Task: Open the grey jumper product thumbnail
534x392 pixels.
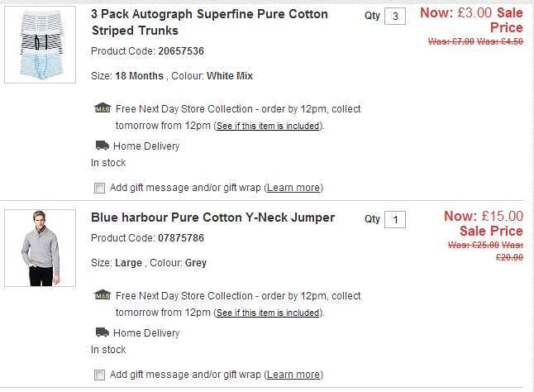Action: pos(41,248)
